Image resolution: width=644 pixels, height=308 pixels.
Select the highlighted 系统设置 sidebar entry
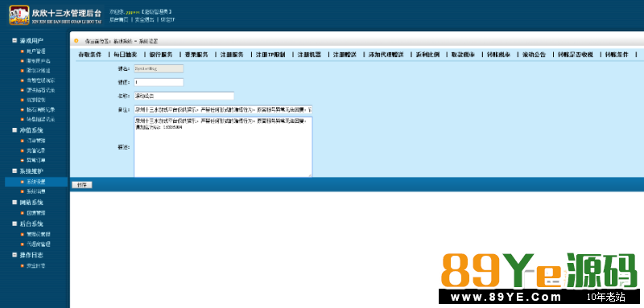[x=36, y=182]
